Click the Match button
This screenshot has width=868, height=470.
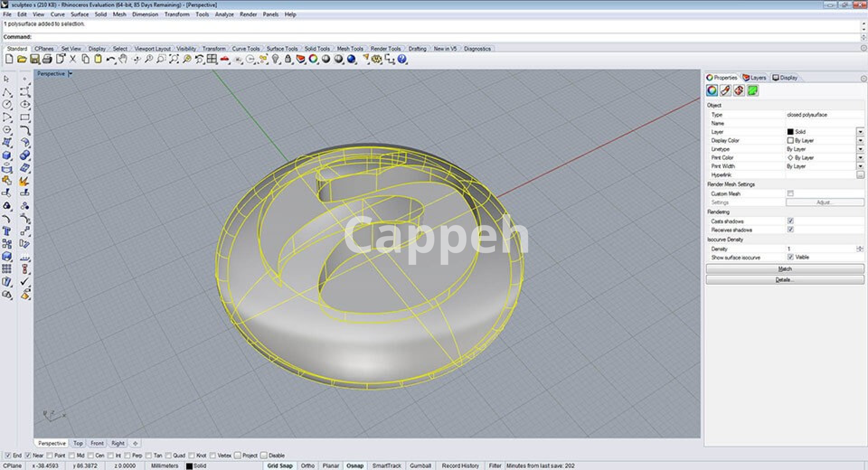[784, 269]
